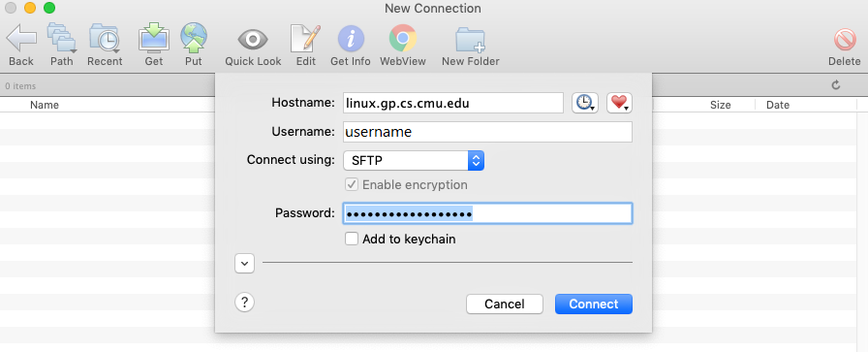Toggle the Enable encryption checkbox
The image size is (868, 352).
[x=352, y=184]
